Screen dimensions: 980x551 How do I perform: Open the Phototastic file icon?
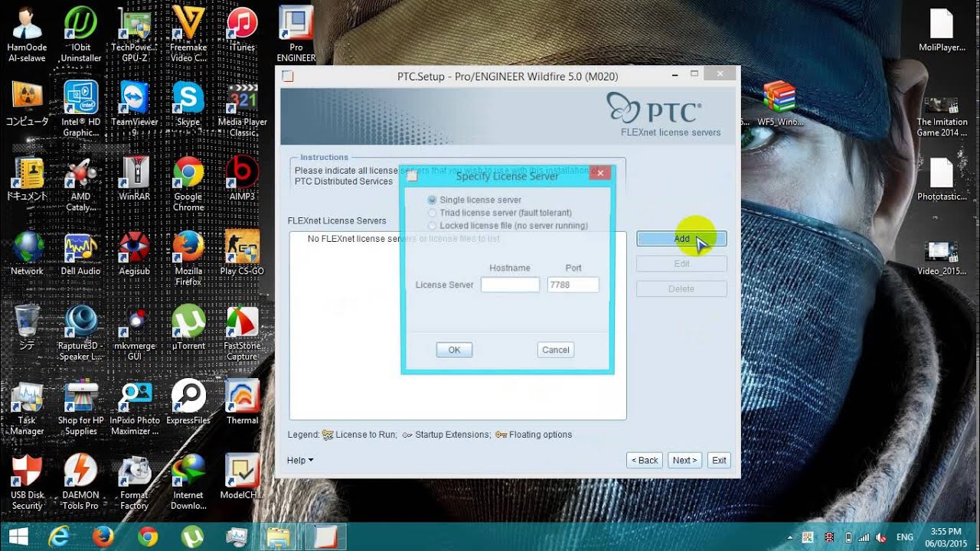[x=942, y=180]
